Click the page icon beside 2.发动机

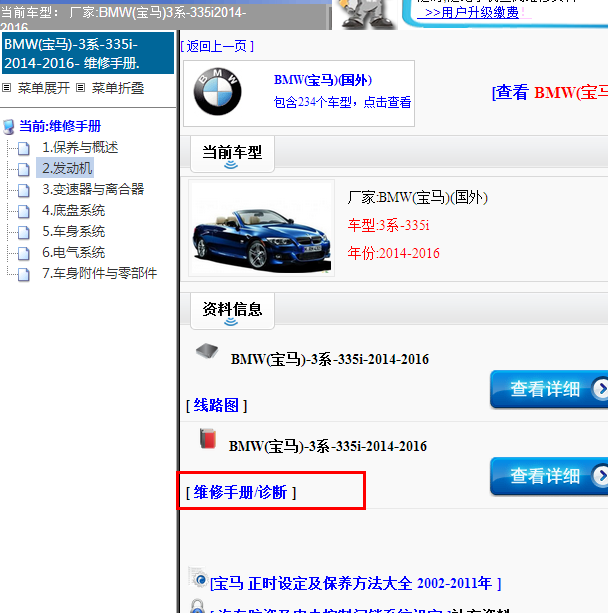click(24, 169)
